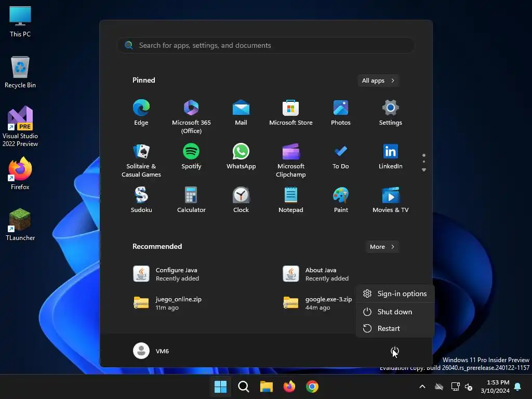Click the network status tray icon

point(455,387)
